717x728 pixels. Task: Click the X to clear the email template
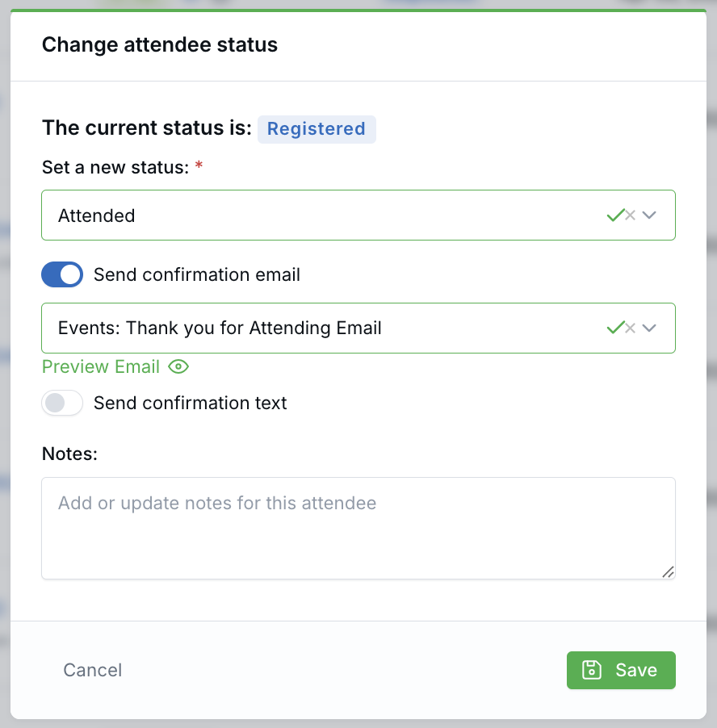click(630, 328)
